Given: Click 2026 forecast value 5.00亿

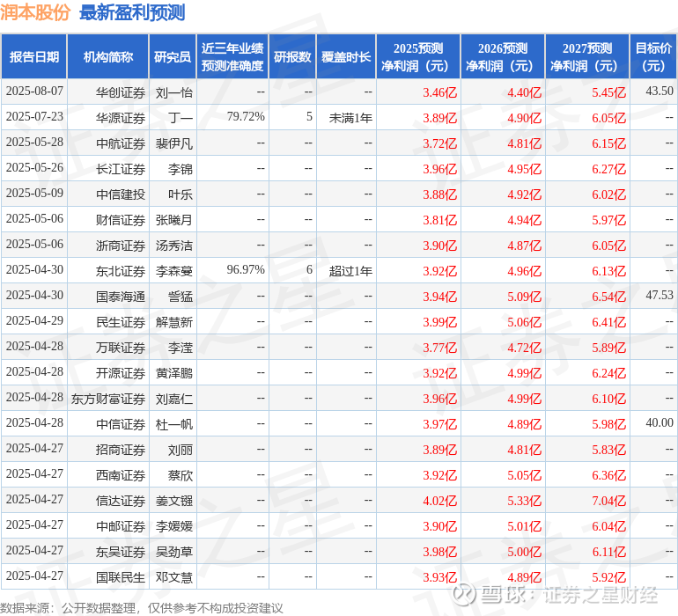Looking at the screenshot, I should coord(525,552).
